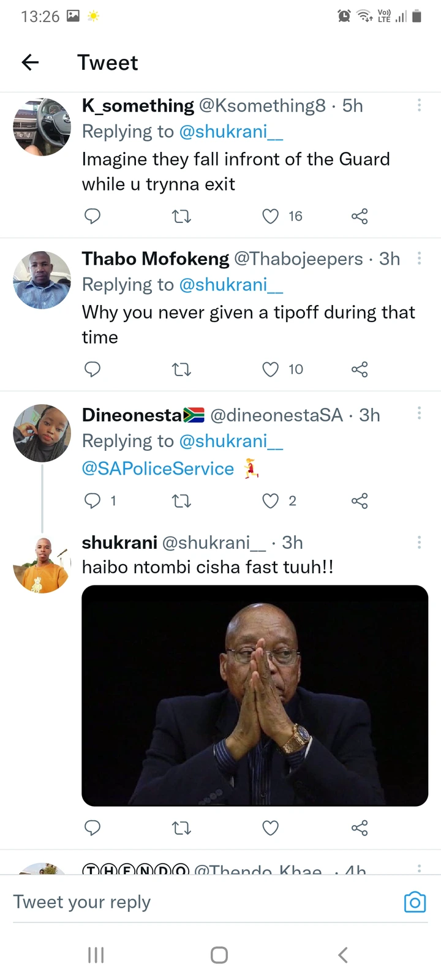Reply to K_something's tweet via comment icon

[x=92, y=216]
